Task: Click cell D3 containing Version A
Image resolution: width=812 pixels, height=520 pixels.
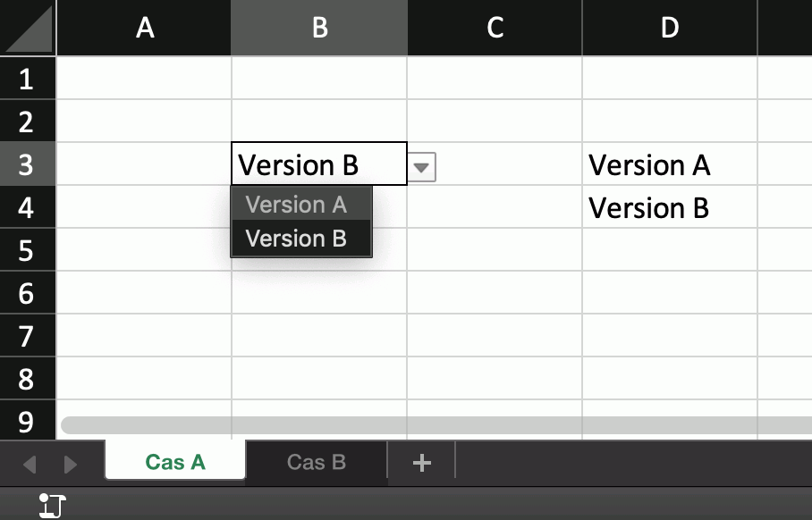Action: [668, 165]
